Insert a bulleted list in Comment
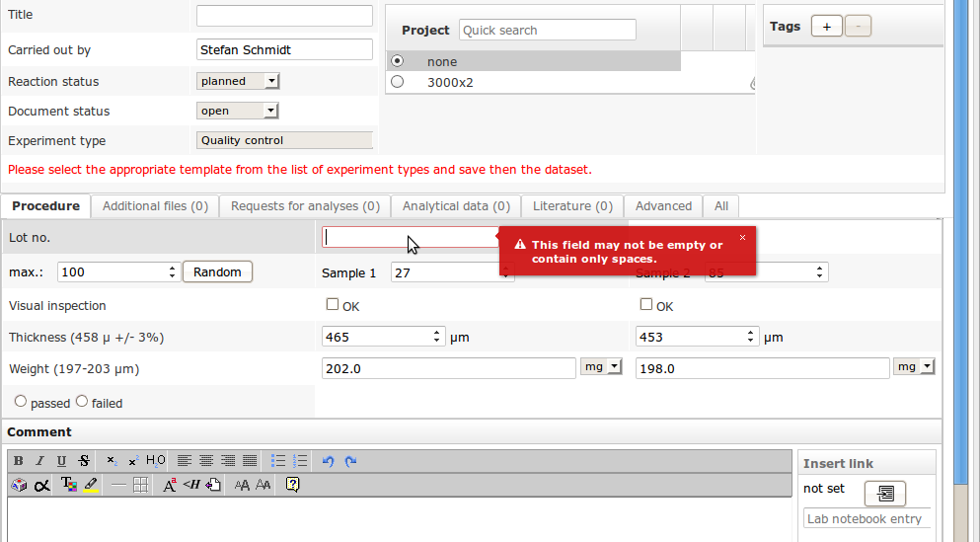Viewport: 980px width, 542px height. click(x=278, y=461)
